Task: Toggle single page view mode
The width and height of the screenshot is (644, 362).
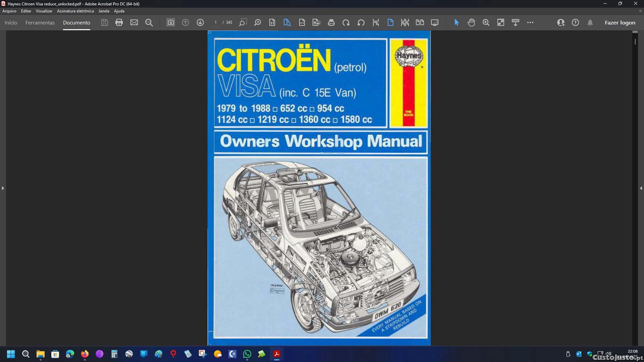Action: pos(390,23)
